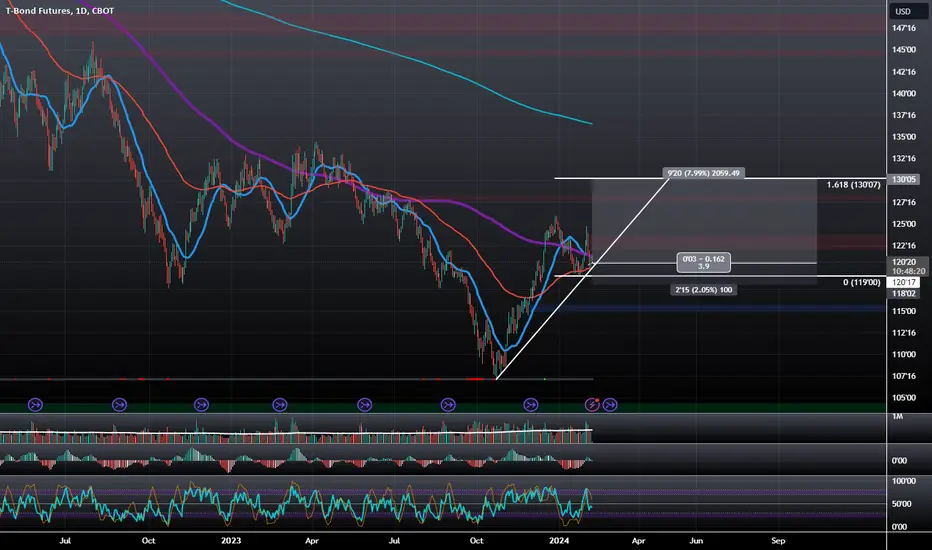Click the 2024 label on the time axis
This screenshot has width=932, height=550.
coord(559,540)
